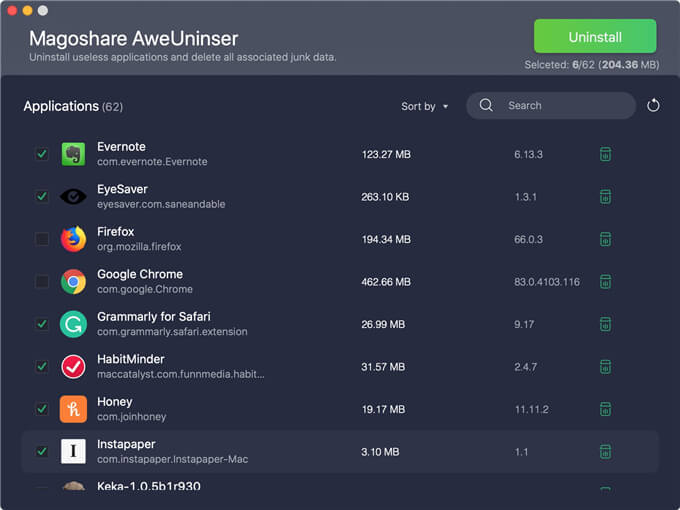680x510 pixels.
Task: Uncheck the Honey checkbox
Action: point(42,409)
